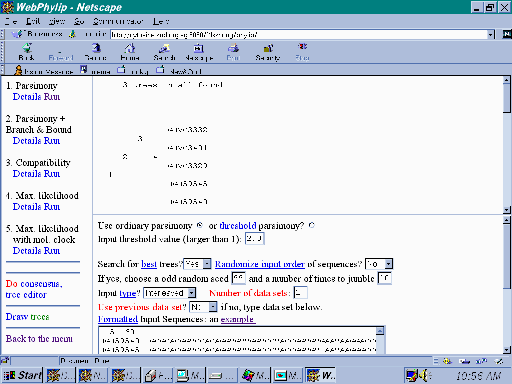Click the Windows Start button

click(x=22, y=375)
